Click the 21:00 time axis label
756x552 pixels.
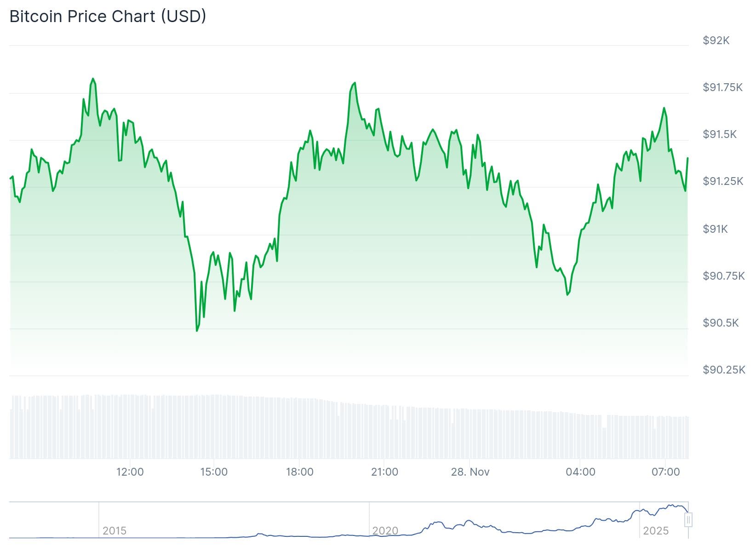(x=384, y=472)
